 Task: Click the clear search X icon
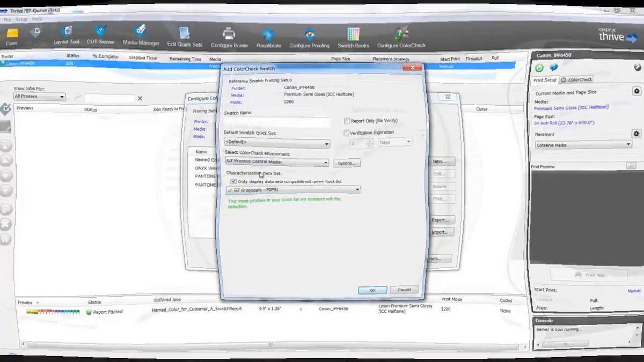pyautogui.click(x=140, y=98)
